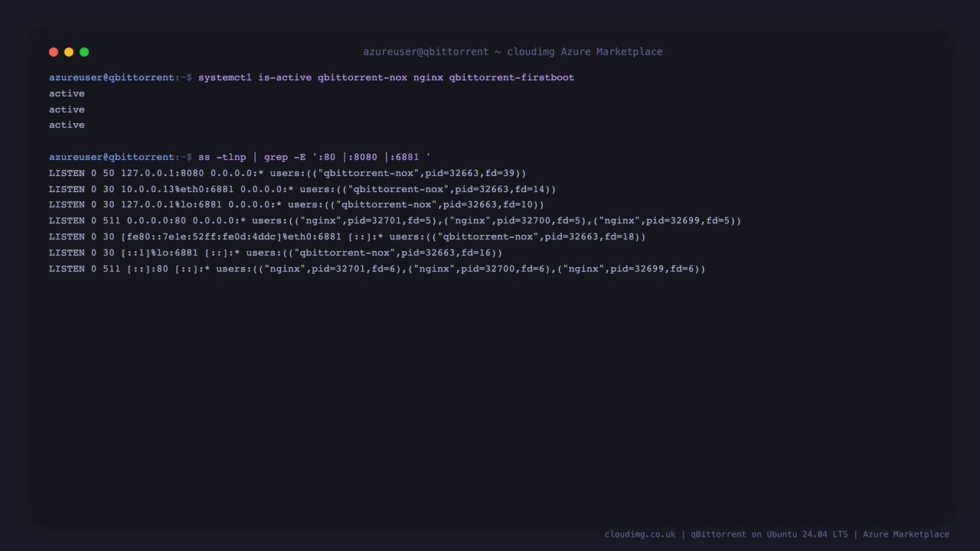The width and height of the screenshot is (980, 551).
Task: Click the second 'active' output line
Action: tap(67, 109)
